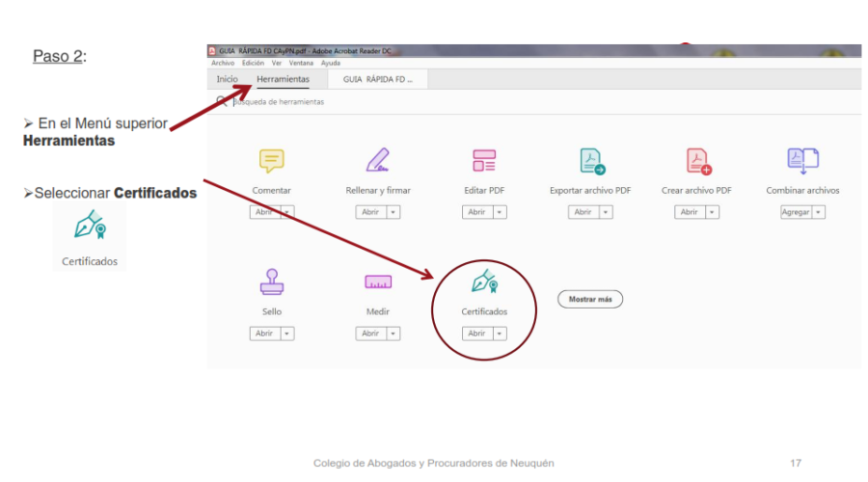Screen dimensions: 868x482
Task: Click Abrir button under Exportar archivo PDF
Action: point(584,212)
